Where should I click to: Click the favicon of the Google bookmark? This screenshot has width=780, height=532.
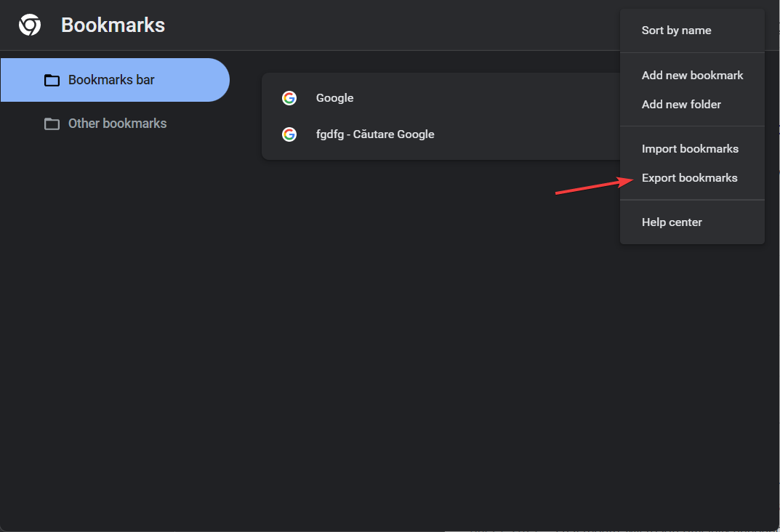(x=289, y=98)
